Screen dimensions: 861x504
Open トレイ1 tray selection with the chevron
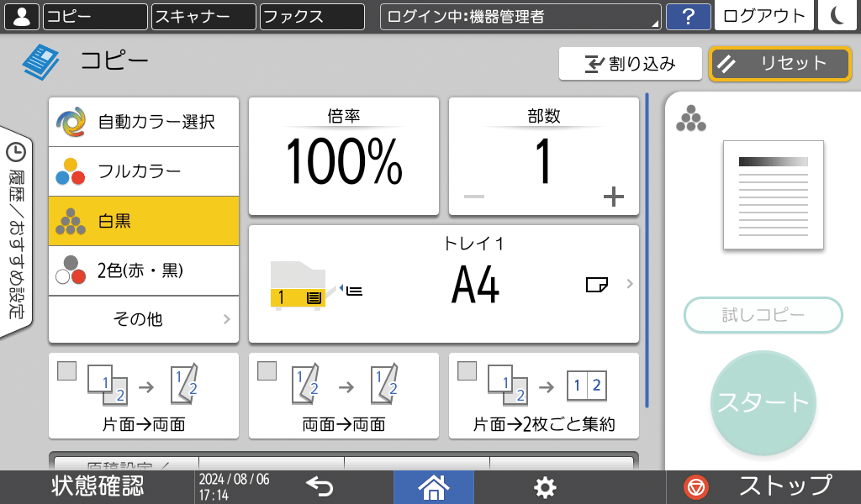tap(629, 284)
